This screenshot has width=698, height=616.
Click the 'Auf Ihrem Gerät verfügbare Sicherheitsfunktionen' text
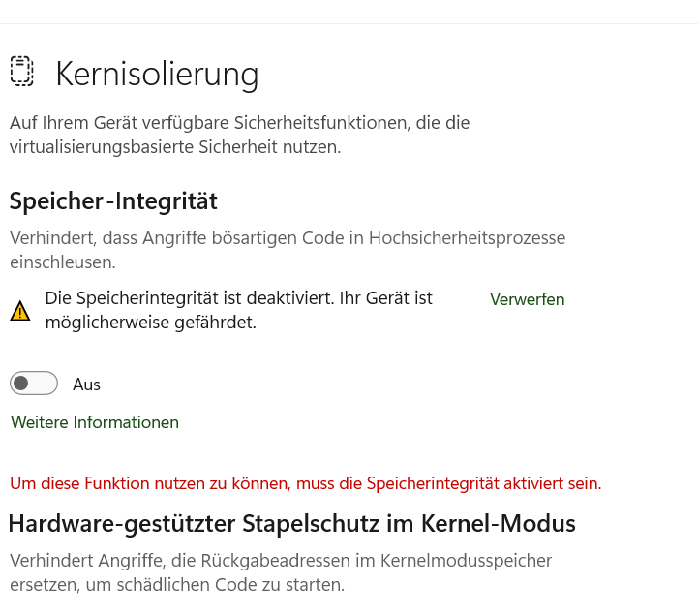pyautogui.click(x=239, y=123)
